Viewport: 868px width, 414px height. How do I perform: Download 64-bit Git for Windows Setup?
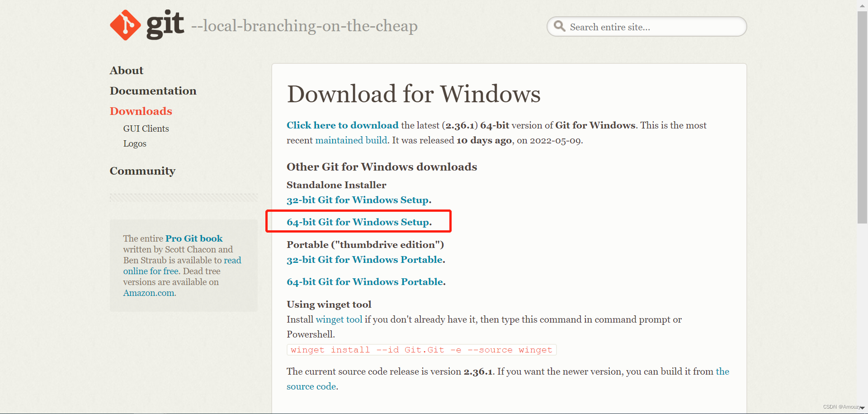(x=359, y=222)
